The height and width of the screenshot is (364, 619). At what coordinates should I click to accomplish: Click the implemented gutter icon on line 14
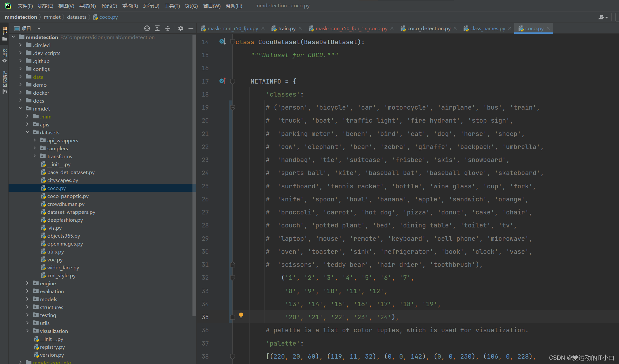[222, 42]
